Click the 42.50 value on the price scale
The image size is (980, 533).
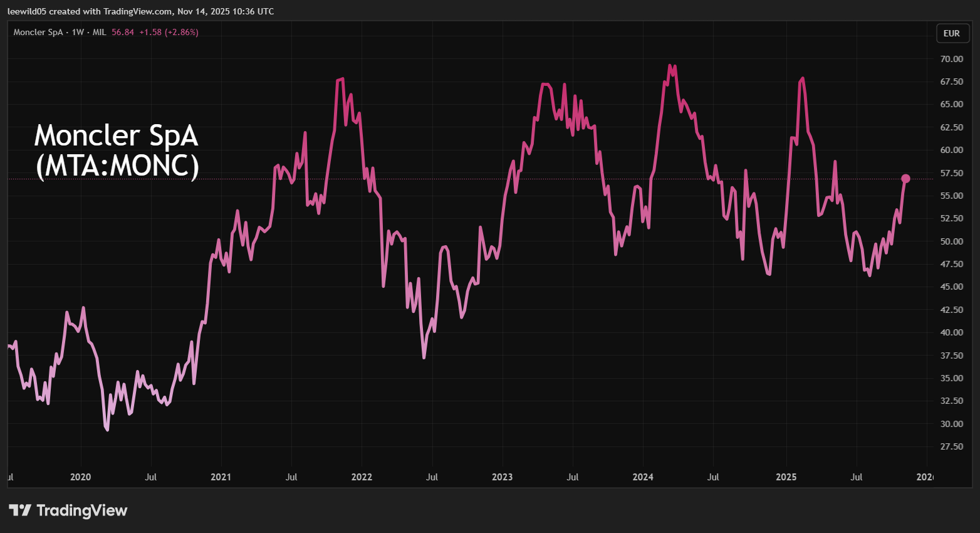tap(951, 309)
